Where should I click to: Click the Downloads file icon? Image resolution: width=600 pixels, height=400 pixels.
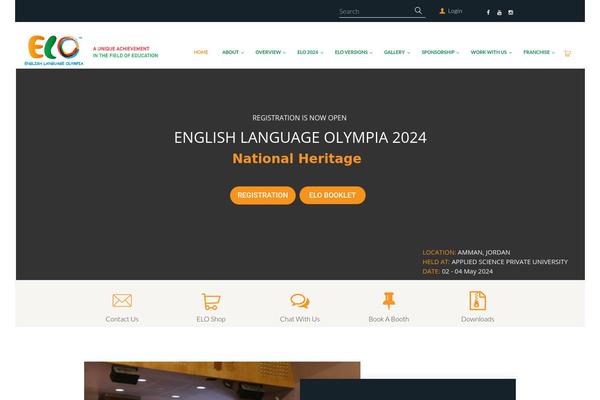(478, 300)
